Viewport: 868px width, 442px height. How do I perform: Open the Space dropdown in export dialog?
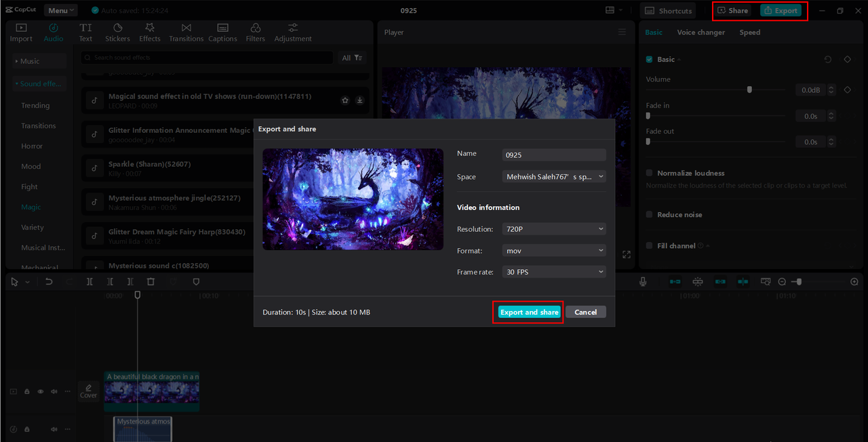coord(554,176)
